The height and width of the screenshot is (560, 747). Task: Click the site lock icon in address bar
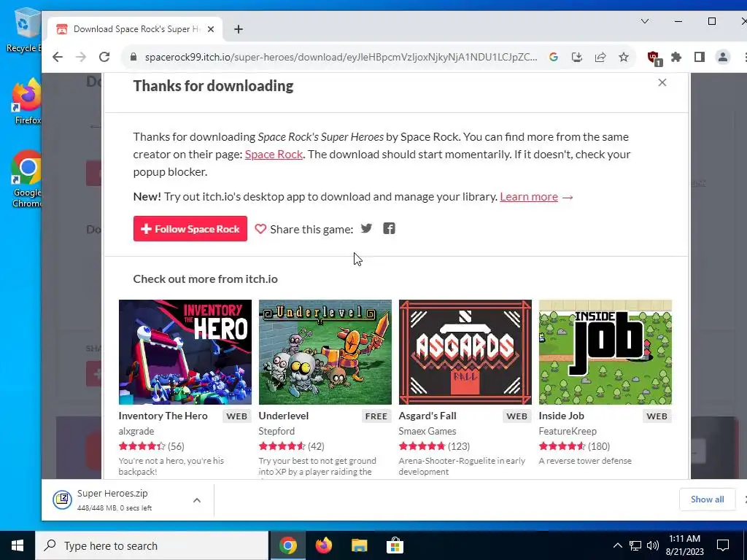134,57
